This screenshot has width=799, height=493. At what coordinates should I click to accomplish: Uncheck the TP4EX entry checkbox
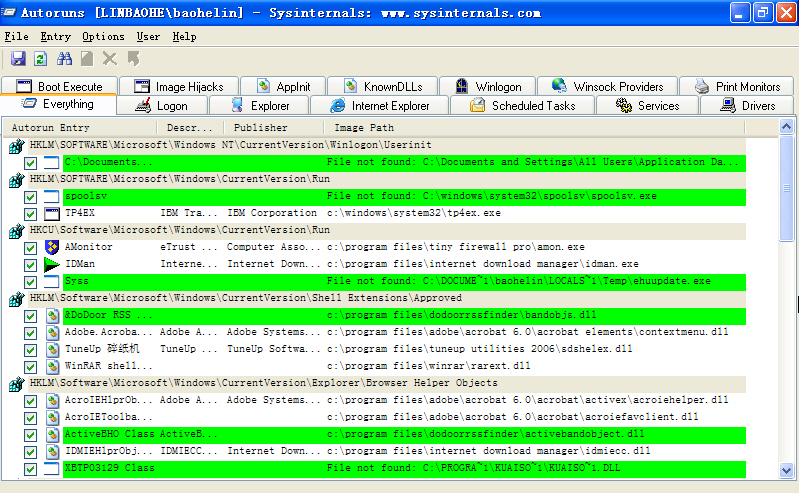coord(31,214)
